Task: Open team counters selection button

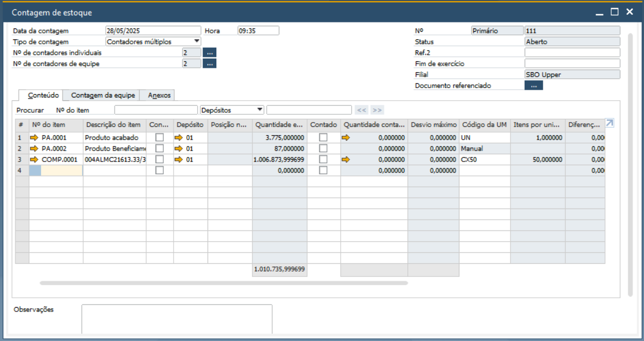Action: [x=209, y=63]
